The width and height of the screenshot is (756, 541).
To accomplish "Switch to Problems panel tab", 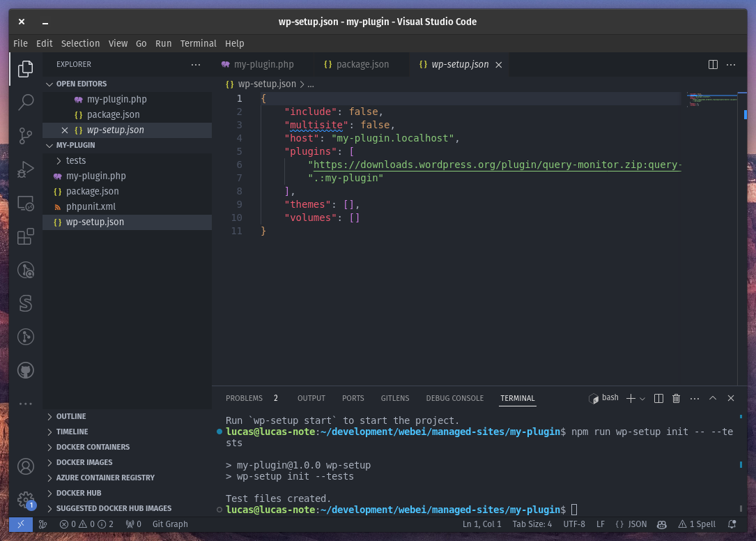I will point(252,398).
